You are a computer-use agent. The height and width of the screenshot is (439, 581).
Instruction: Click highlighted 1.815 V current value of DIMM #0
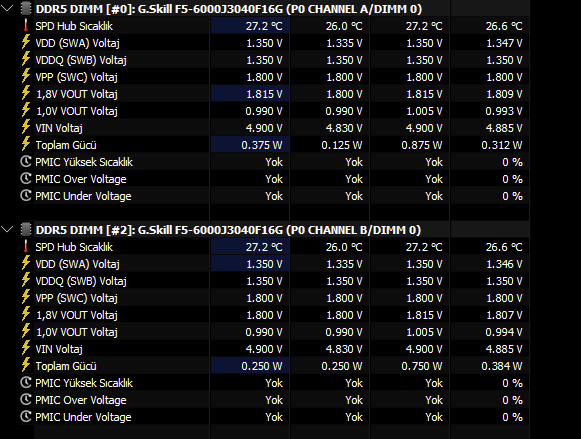point(264,94)
